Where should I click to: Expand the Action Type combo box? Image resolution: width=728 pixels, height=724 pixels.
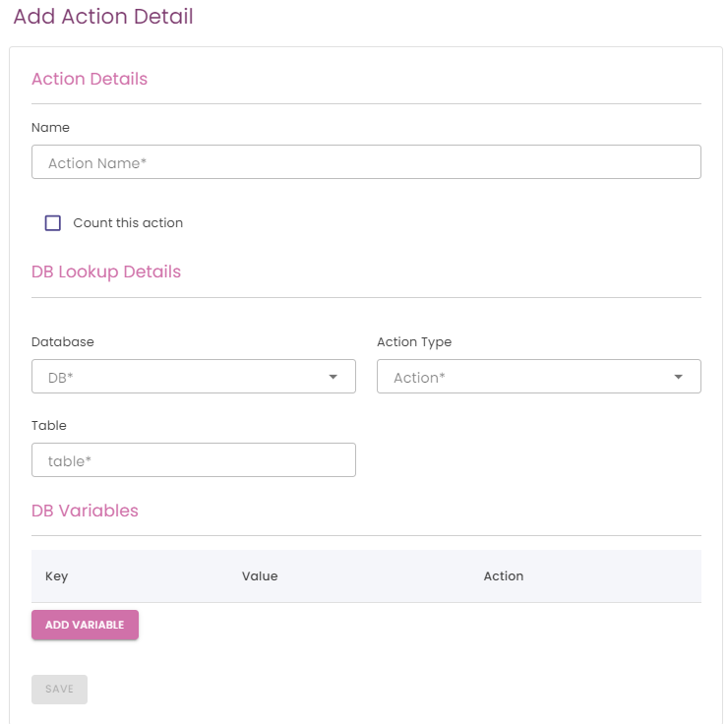point(538,377)
